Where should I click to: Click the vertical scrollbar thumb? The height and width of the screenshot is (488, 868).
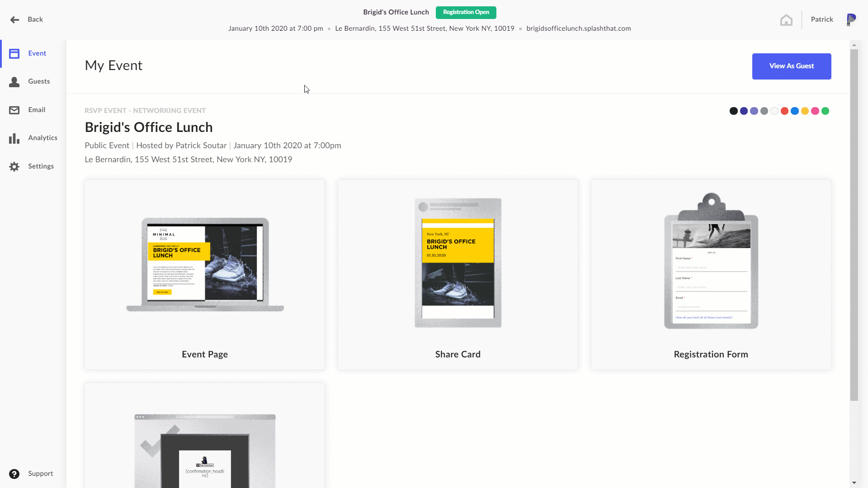[854, 225]
